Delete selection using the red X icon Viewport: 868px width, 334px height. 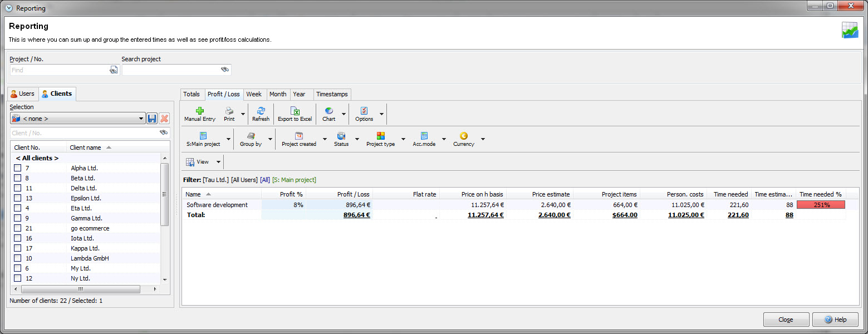click(164, 119)
